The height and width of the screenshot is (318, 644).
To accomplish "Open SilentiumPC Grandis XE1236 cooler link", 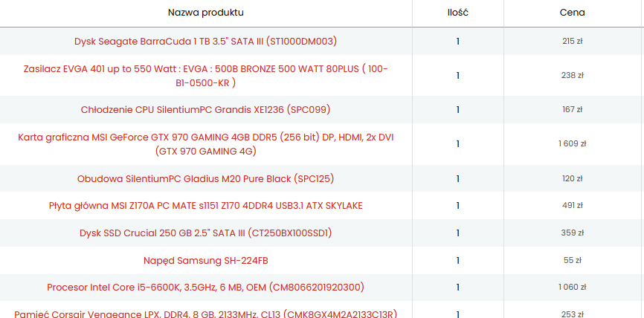I will tap(205, 110).
